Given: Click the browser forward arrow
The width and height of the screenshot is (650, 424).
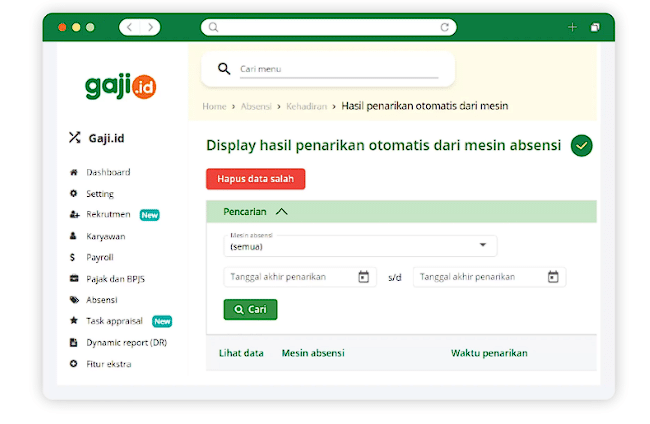Looking at the screenshot, I should click(150, 27).
